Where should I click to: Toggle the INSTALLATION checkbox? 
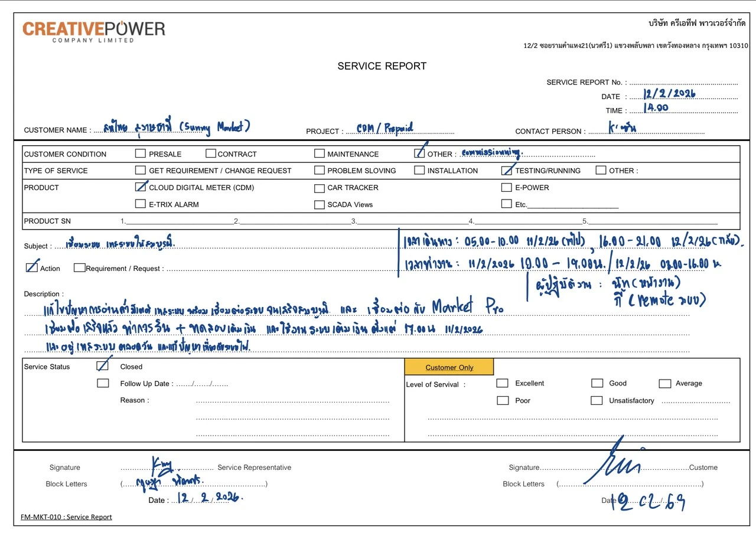tap(419, 170)
